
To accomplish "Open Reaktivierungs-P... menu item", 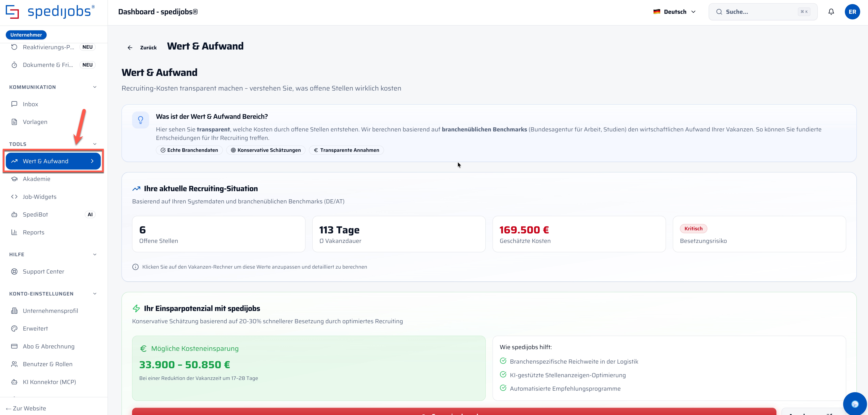I will (x=53, y=47).
